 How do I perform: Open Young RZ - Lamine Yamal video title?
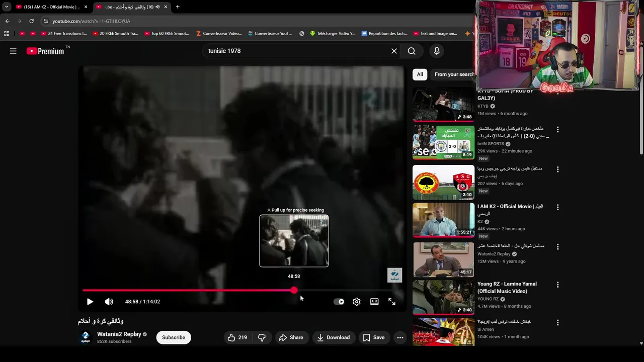click(x=507, y=288)
